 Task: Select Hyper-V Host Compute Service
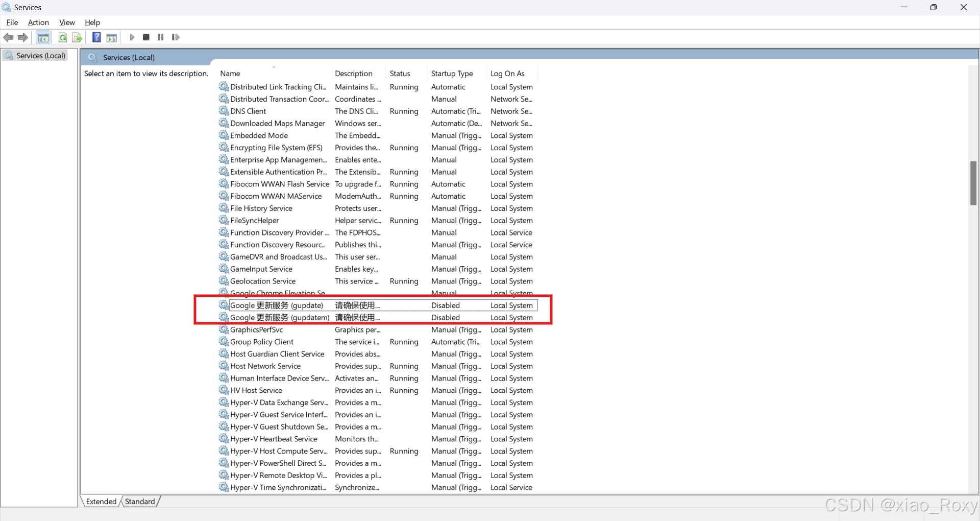point(378,451)
